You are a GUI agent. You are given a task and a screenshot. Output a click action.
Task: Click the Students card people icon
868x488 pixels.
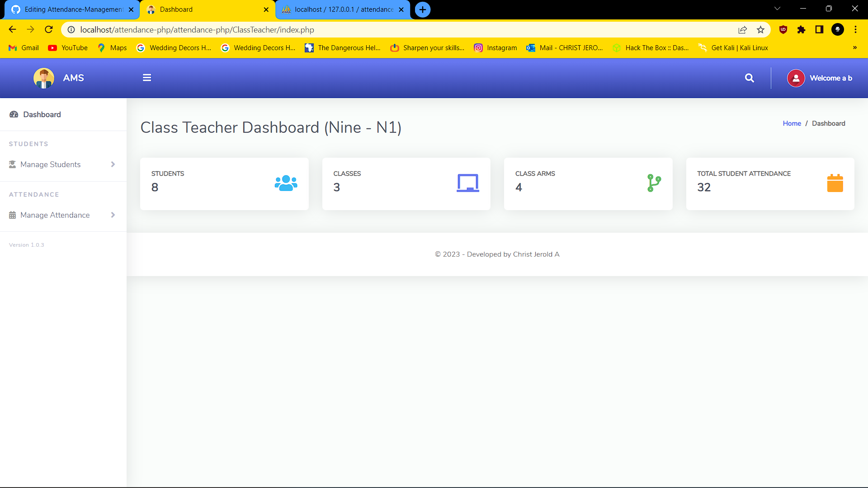pyautogui.click(x=286, y=183)
